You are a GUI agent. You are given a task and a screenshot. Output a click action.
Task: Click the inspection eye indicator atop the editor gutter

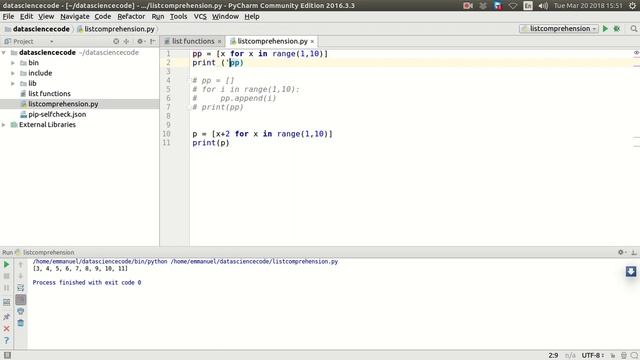tap(636, 53)
